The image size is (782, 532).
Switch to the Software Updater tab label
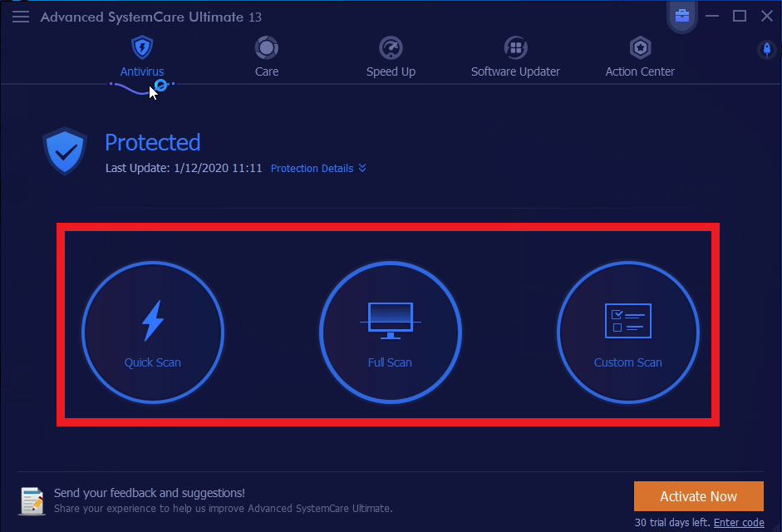point(516,71)
